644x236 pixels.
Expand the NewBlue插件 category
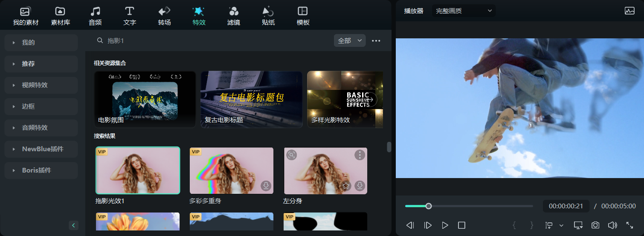(x=41, y=149)
